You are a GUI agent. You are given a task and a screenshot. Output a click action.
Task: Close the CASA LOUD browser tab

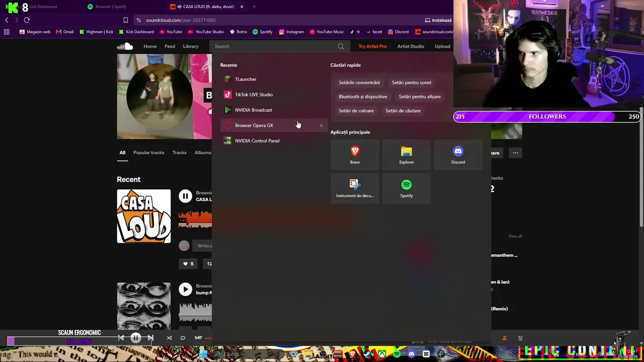point(242,7)
